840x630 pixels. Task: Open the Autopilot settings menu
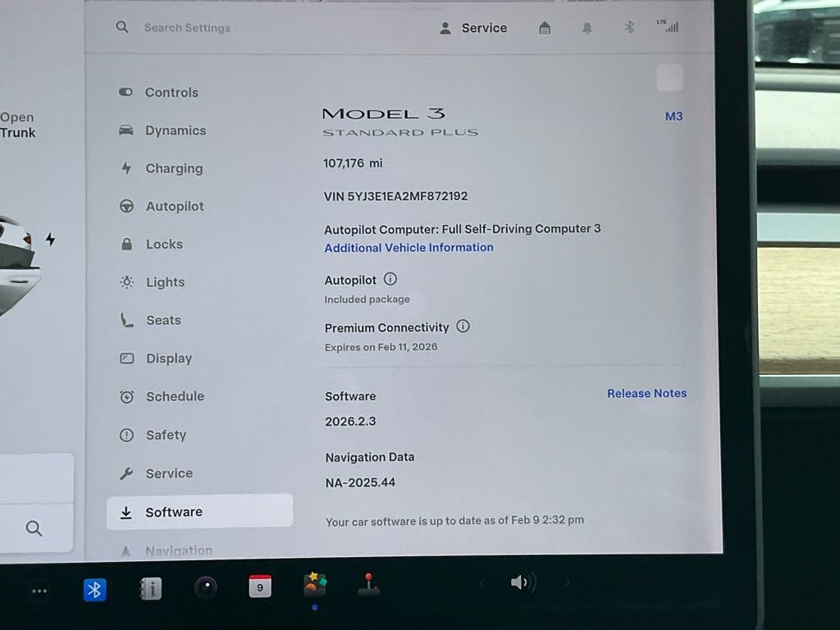coord(175,206)
